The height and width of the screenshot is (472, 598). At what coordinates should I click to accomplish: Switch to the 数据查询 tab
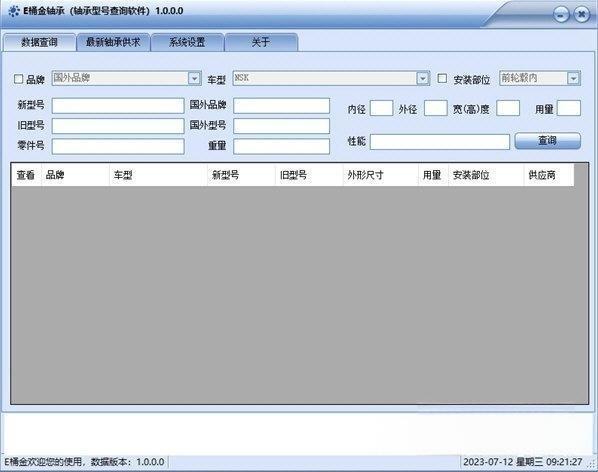39,42
